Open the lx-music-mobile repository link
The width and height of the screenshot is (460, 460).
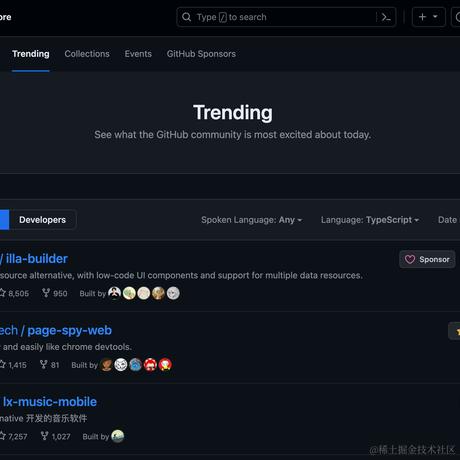(x=50, y=402)
